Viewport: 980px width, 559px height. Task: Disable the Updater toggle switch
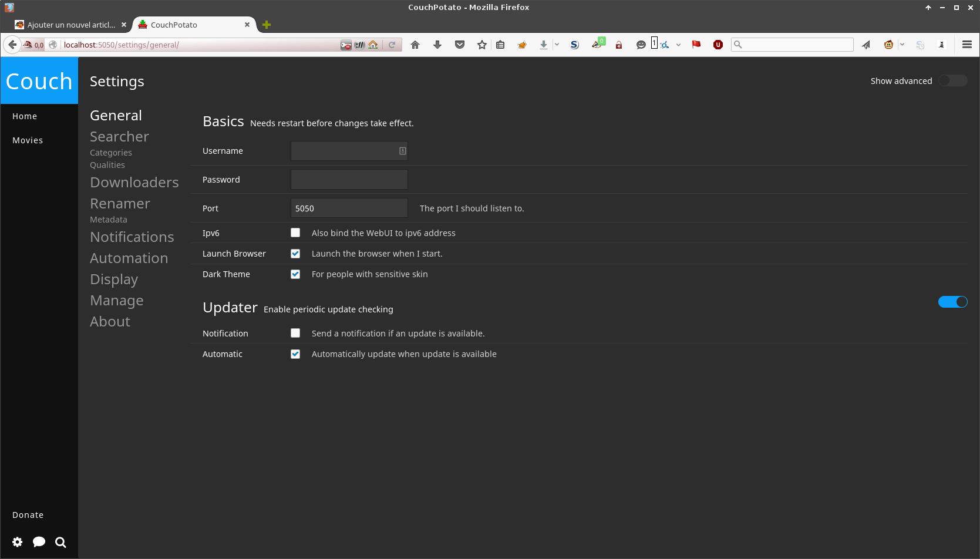click(952, 302)
